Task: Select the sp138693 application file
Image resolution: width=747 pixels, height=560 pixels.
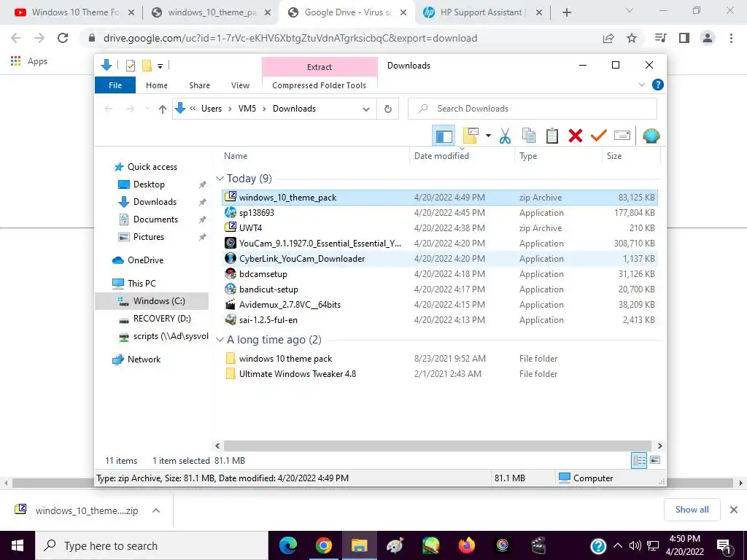Action: click(440, 213)
